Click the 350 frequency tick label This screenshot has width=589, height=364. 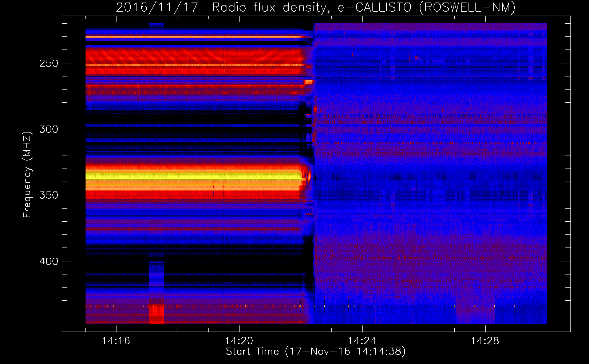point(49,195)
